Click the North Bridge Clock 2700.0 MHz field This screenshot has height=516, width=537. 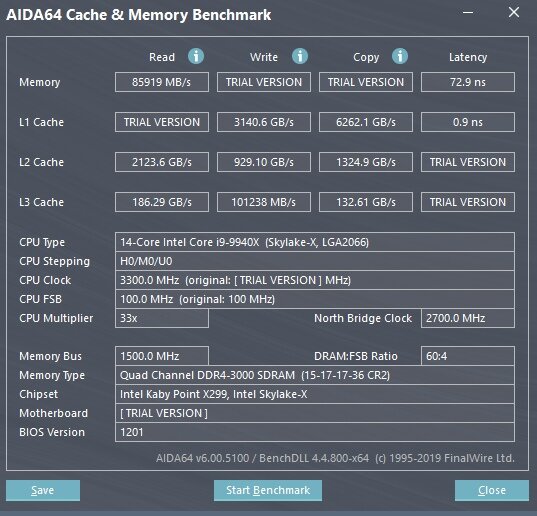click(467, 318)
